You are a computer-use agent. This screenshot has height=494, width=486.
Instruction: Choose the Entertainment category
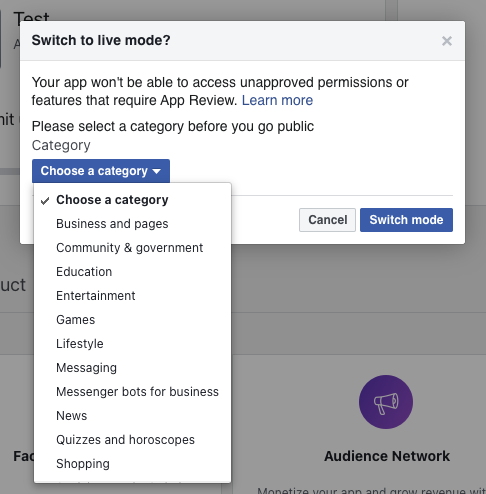[132, 296]
